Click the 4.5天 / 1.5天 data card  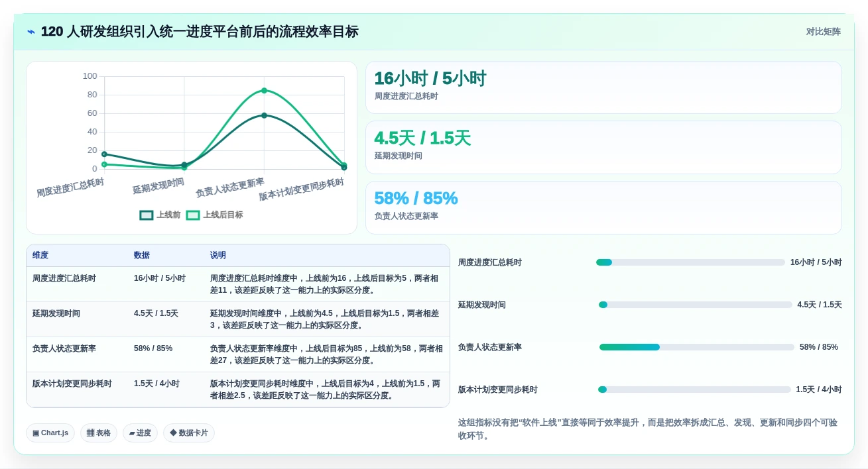click(x=603, y=147)
